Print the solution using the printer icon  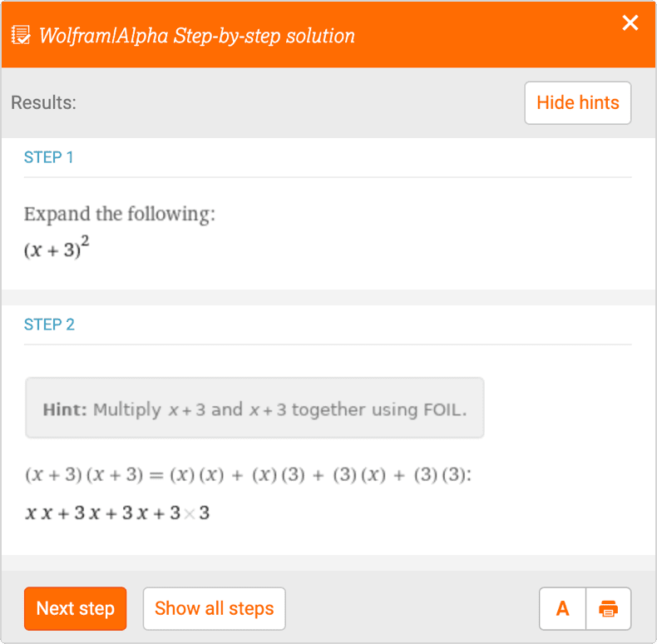point(609,609)
